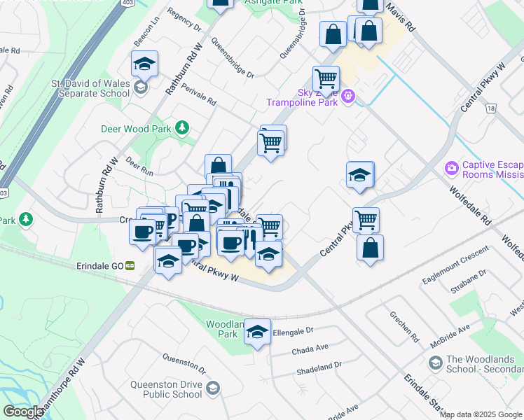Screen dimensions: 524x420
Task: Select the rightmost shopping bag marker near Mavis Rd
Action: (369, 31)
